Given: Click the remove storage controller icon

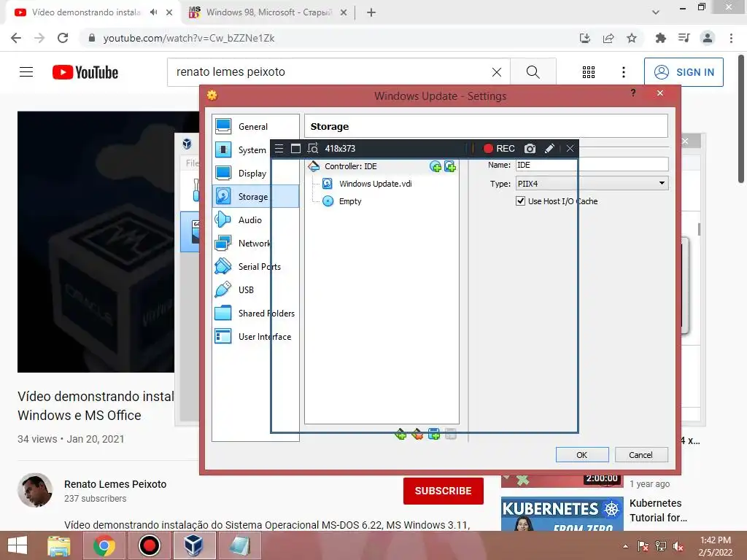Looking at the screenshot, I should 417,434.
